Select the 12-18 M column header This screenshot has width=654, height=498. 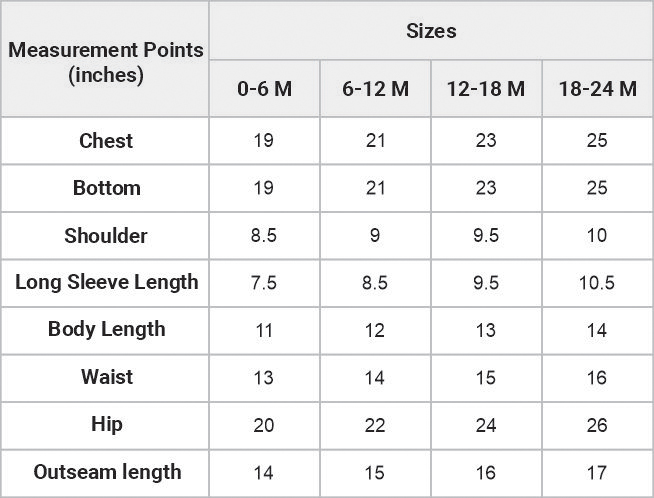(x=486, y=88)
